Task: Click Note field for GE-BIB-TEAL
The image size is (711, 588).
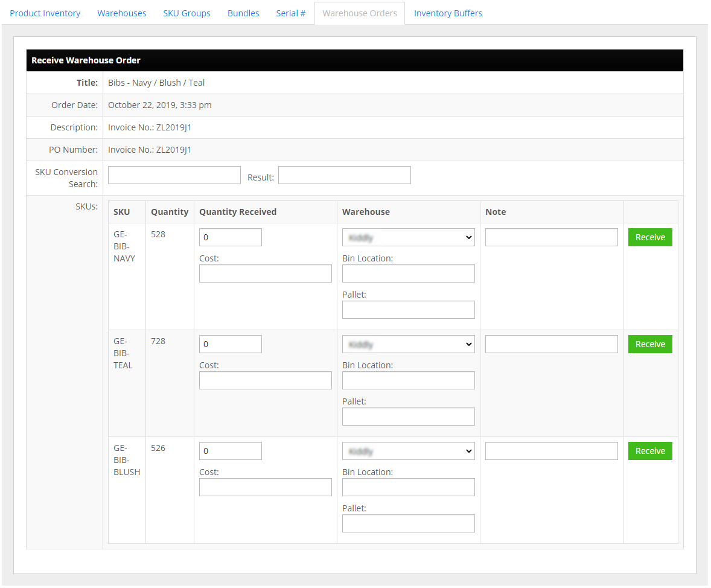Action: pyautogui.click(x=552, y=344)
